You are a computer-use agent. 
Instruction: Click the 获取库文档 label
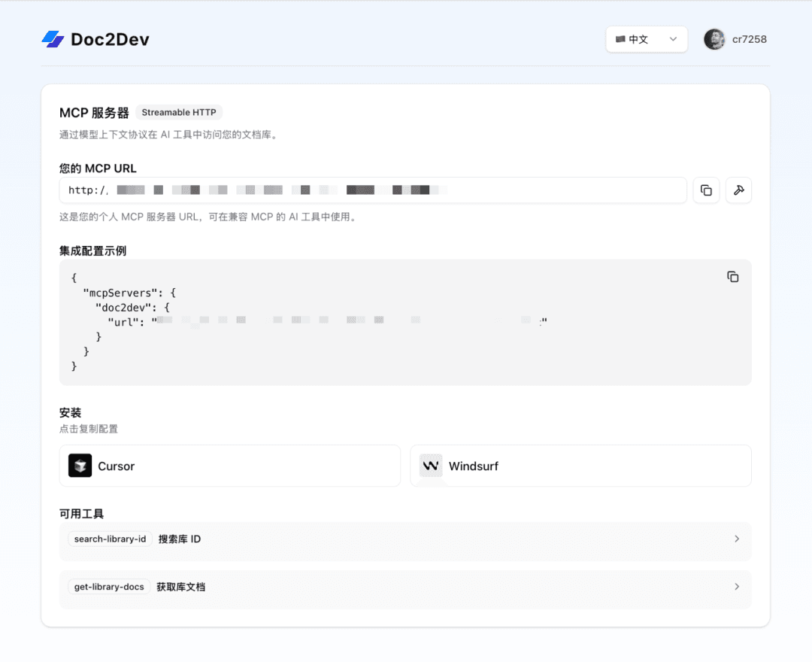180,587
